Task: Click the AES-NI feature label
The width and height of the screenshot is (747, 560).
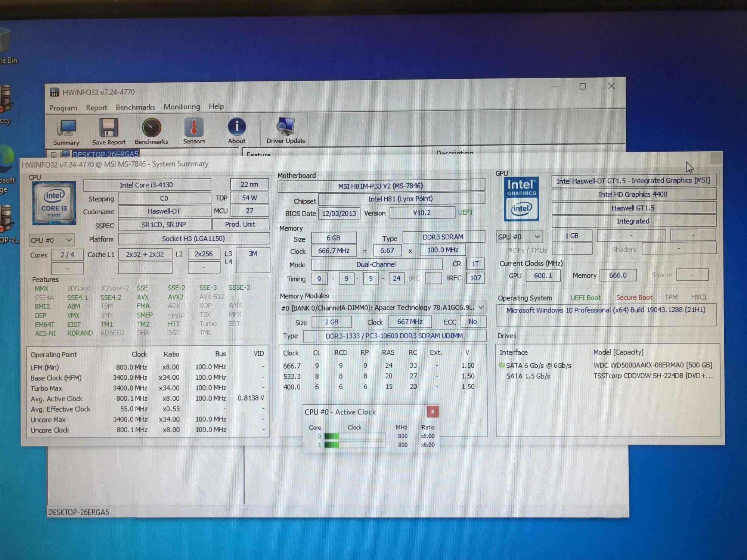Action: click(x=45, y=333)
